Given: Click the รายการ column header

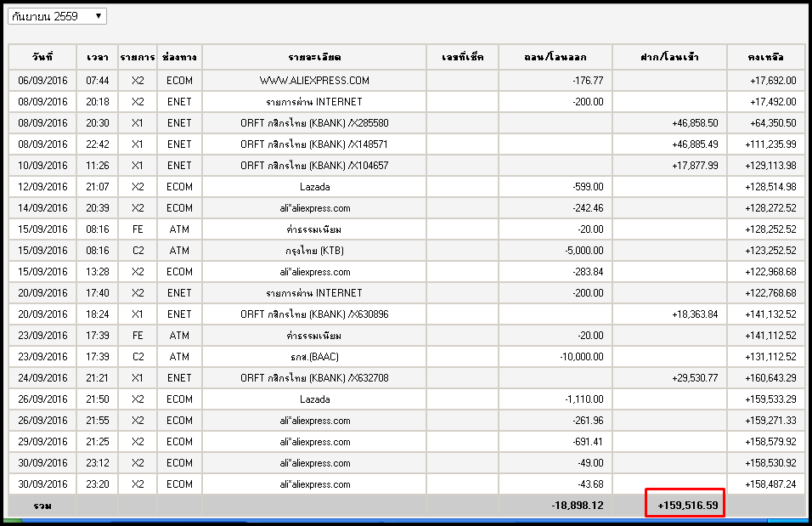Looking at the screenshot, I should click(138, 57).
